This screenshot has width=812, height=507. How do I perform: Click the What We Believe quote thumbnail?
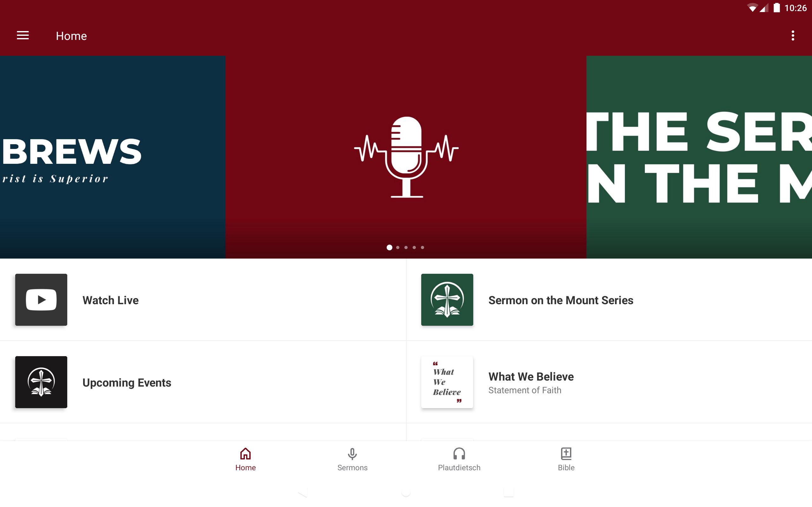point(447,382)
